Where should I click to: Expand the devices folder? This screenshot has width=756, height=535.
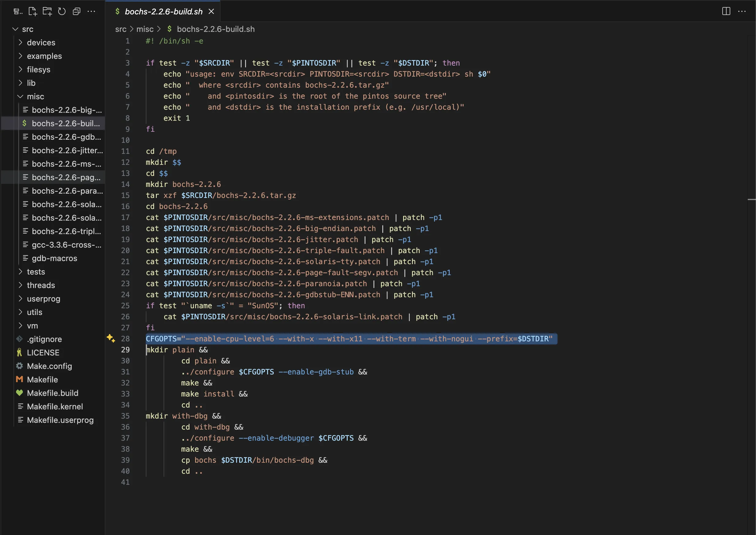tap(41, 43)
